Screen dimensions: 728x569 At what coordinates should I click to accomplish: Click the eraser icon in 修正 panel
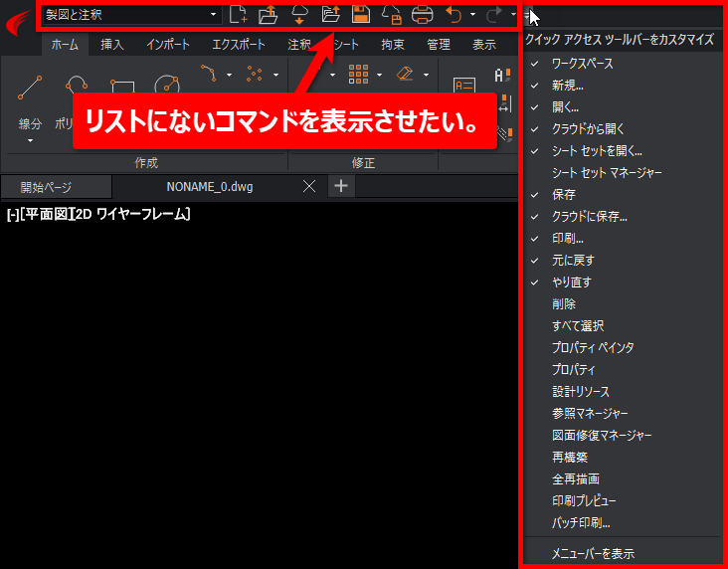(405, 74)
